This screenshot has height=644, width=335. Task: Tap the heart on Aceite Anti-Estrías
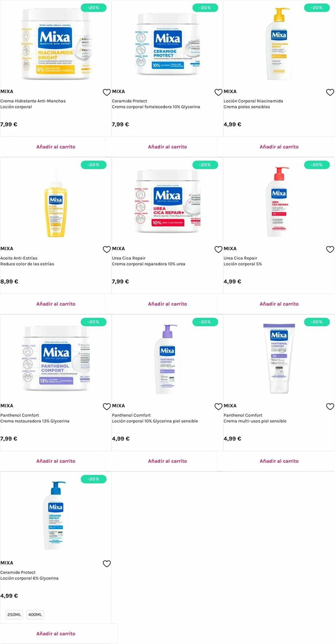click(107, 249)
